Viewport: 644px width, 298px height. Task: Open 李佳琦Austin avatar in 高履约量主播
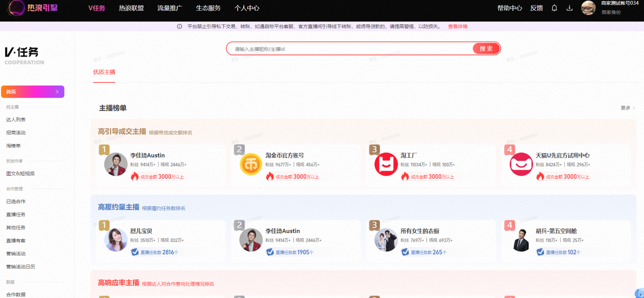coord(251,240)
